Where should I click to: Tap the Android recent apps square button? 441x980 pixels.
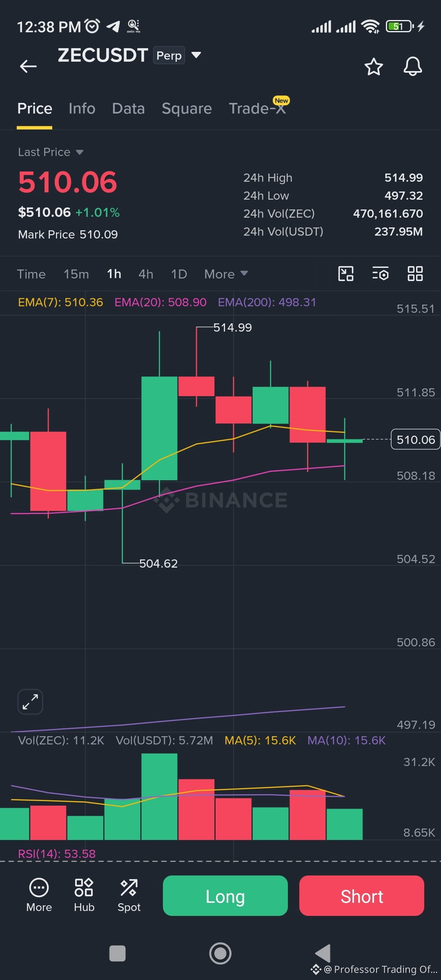pos(118,953)
